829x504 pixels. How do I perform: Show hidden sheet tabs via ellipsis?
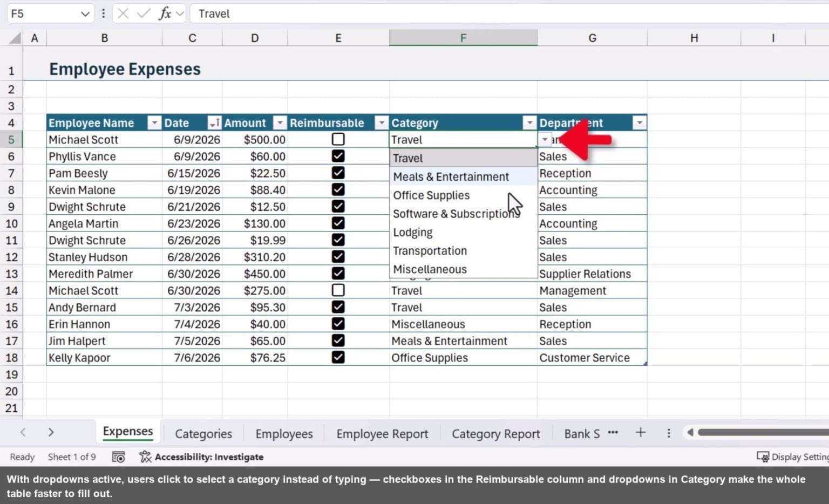[x=613, y=432]
